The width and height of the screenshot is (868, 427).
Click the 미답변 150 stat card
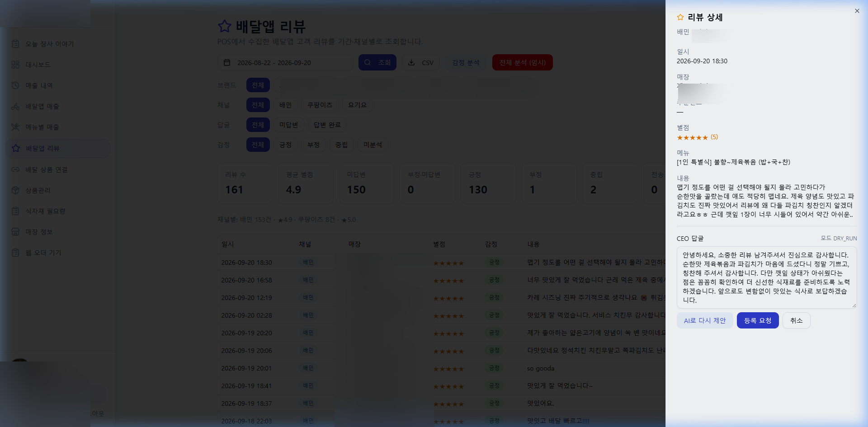[x=366, y=183]
